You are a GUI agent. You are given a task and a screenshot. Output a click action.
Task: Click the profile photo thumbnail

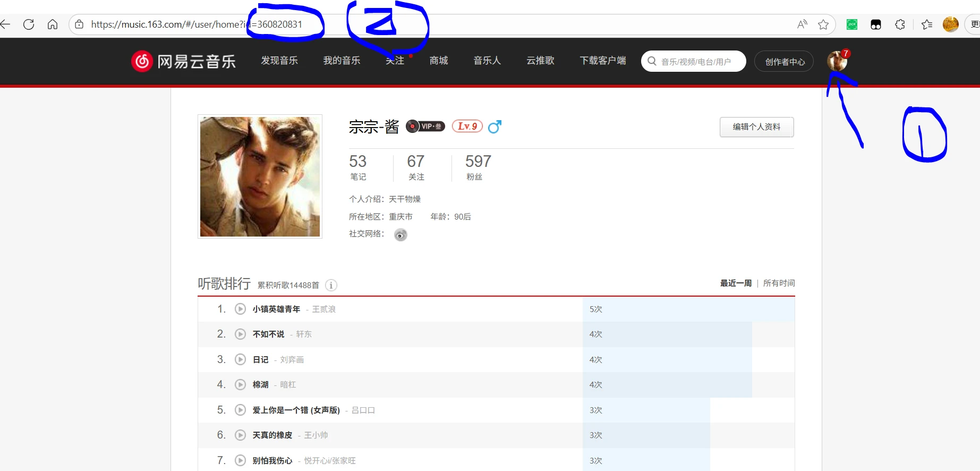point(260,176)
